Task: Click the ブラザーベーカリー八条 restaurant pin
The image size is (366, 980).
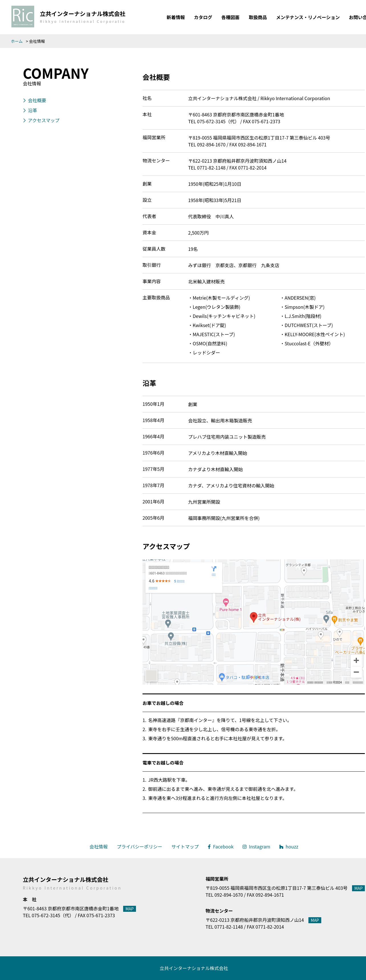Action: click(x=360, y=641)
